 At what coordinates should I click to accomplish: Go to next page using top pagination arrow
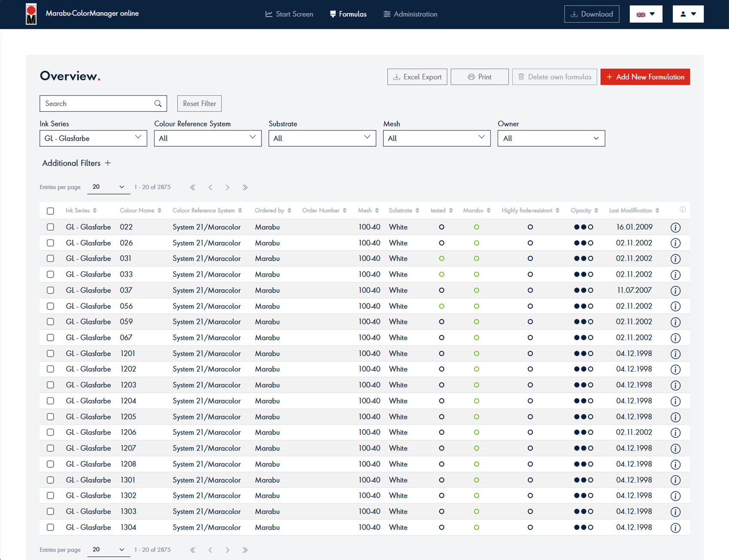[228, 188]
